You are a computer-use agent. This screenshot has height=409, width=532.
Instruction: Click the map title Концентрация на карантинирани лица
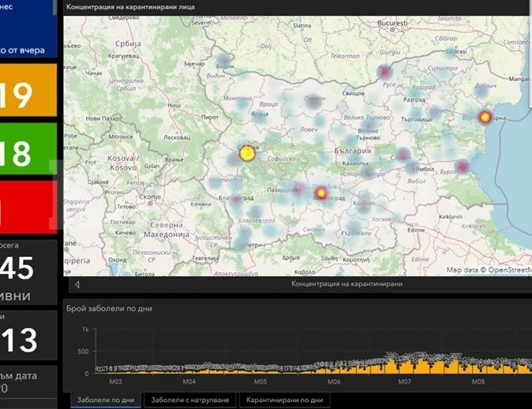(x=131, y=7)
